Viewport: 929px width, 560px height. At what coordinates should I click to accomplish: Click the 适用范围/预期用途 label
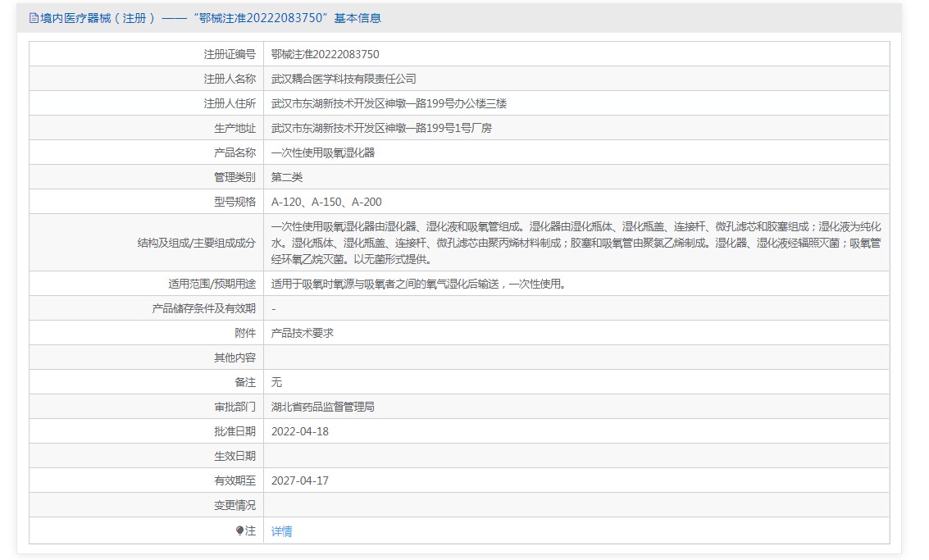click(x=212, y=285)
